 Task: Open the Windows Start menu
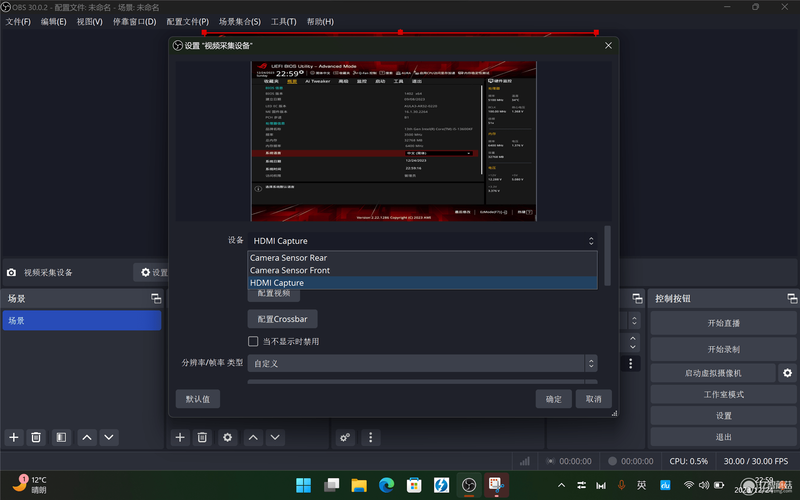pos(304,485)
